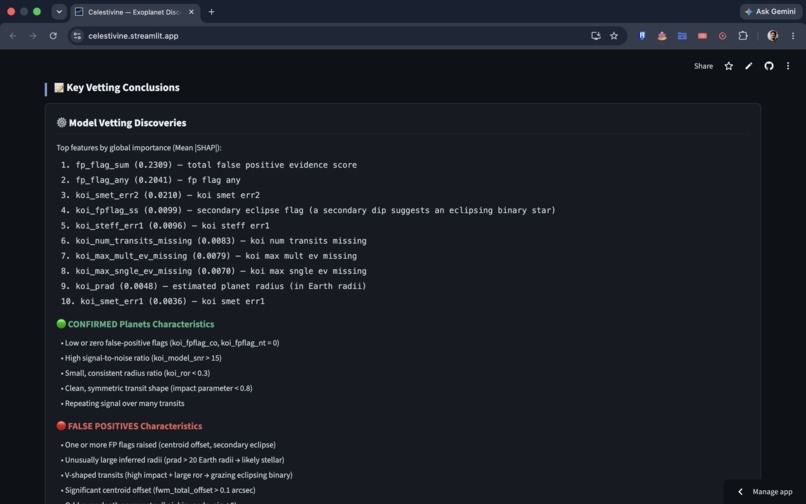This screenshot has width=806, height=504.
Task: Click the koi_smet_err2 (0.0210) row
Action: [x=160, y=195]
